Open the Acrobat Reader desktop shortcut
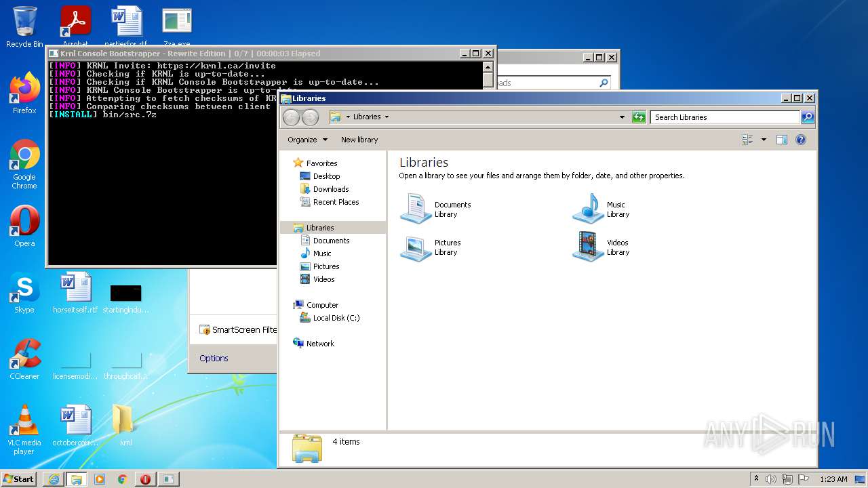This screenshot has width=868, height=488. pos(75,26)
